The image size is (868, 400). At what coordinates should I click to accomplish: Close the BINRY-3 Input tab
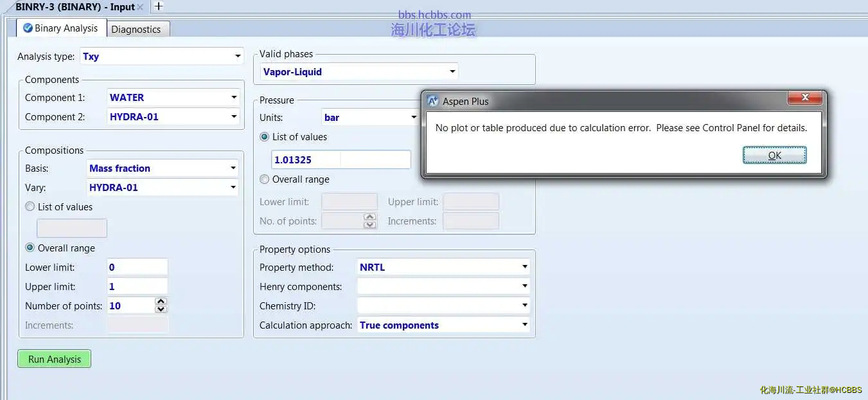140,7
